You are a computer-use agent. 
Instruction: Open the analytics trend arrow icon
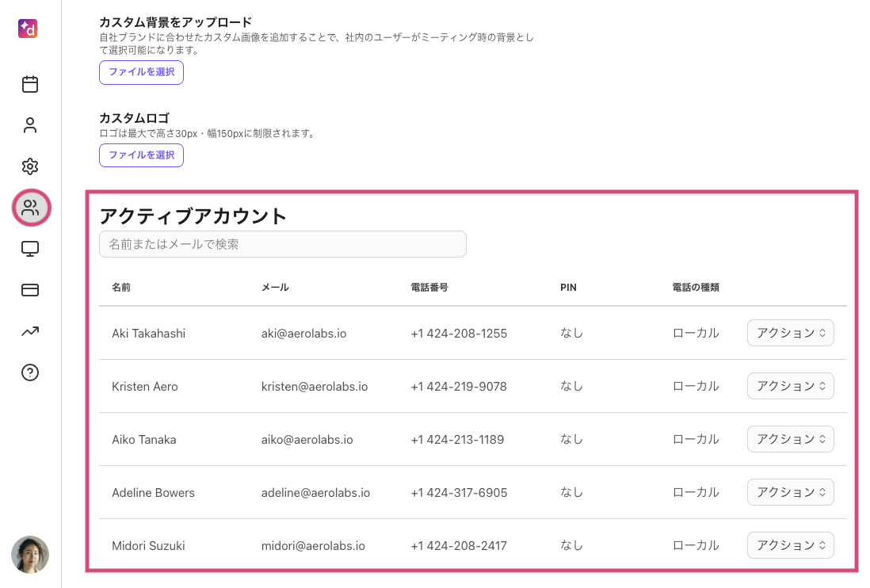[x=30, y=331]
